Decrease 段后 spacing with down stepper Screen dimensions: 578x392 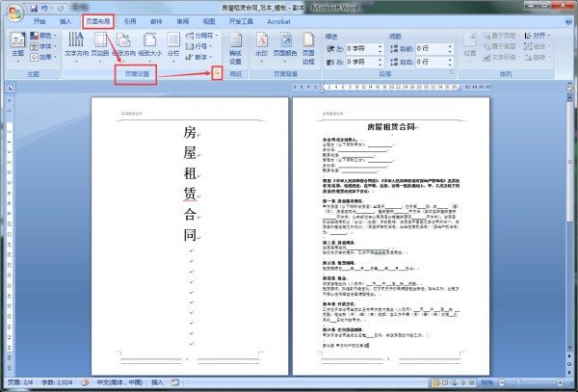450,65
